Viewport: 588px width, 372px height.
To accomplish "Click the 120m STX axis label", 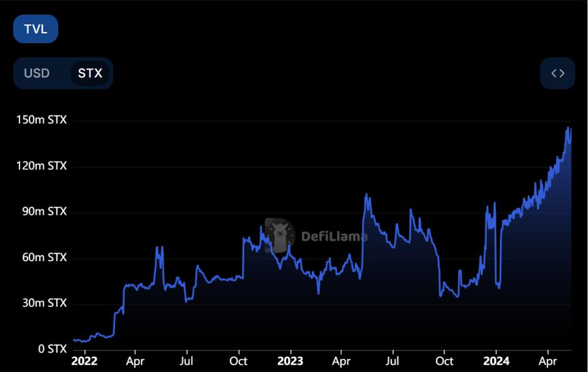I will 41,166.
